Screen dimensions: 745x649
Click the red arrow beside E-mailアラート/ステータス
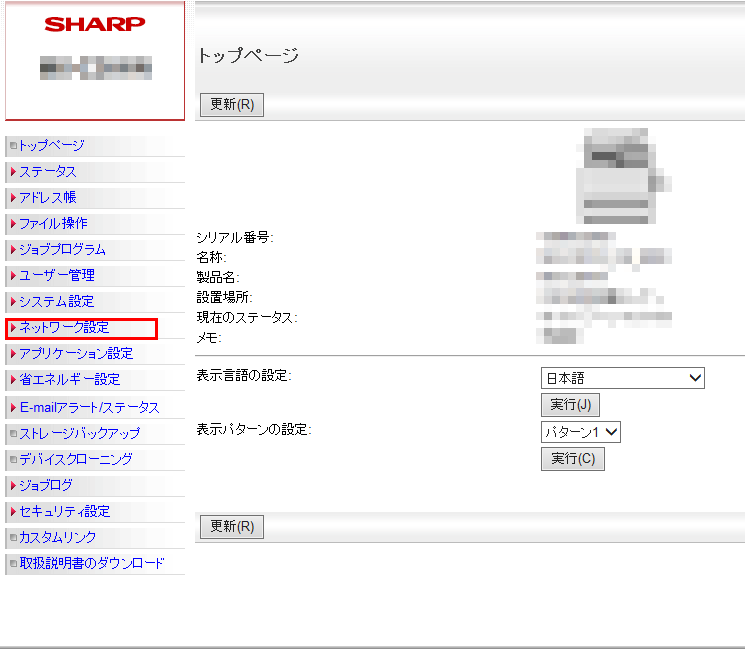13,407
